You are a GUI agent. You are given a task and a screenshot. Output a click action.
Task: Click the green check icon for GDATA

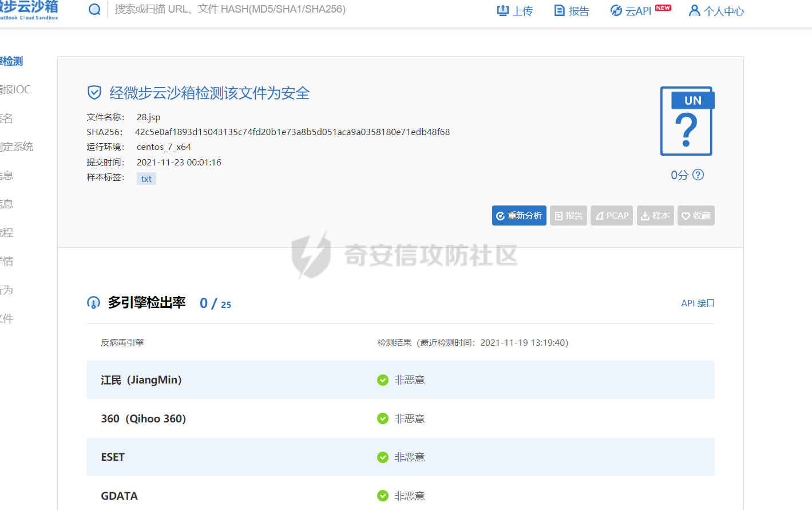click(x=383, y=496)
